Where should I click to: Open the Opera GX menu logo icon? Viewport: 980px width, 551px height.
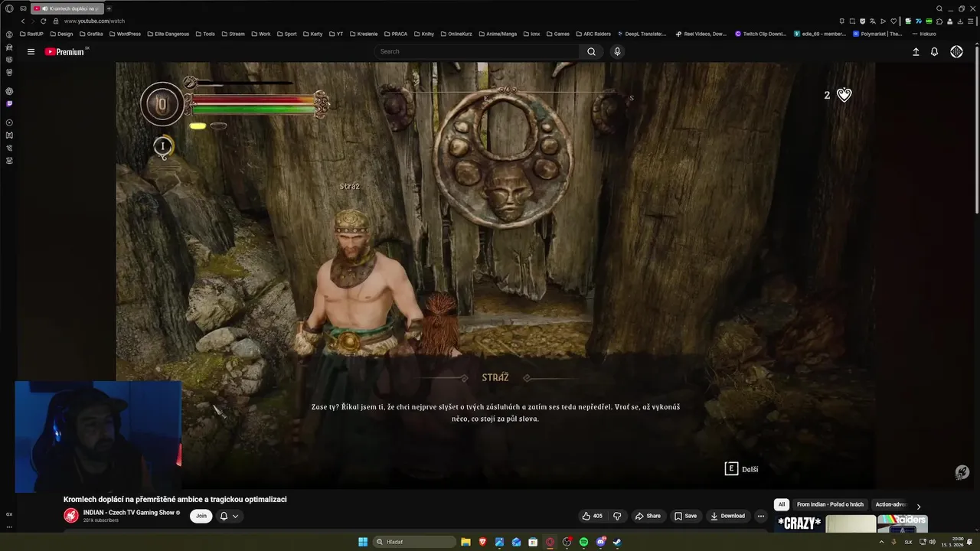coord(9,8)
